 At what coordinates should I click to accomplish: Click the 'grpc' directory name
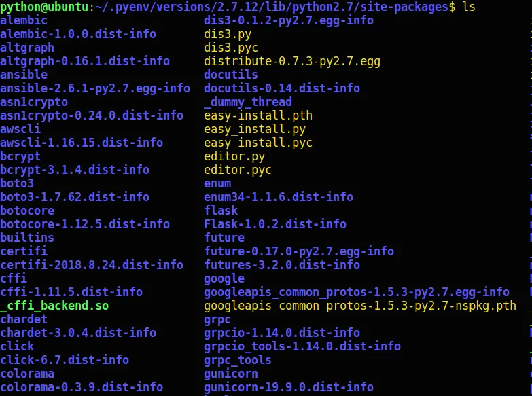pos(217,320)
